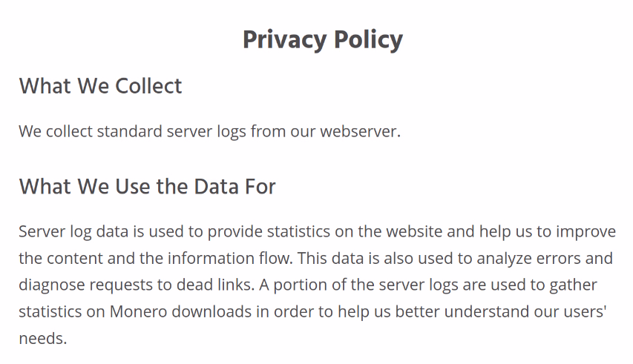The image size is (633, 364).
Task: Click the What We Use the Data For heading
Action: click(x=148, y=187)
